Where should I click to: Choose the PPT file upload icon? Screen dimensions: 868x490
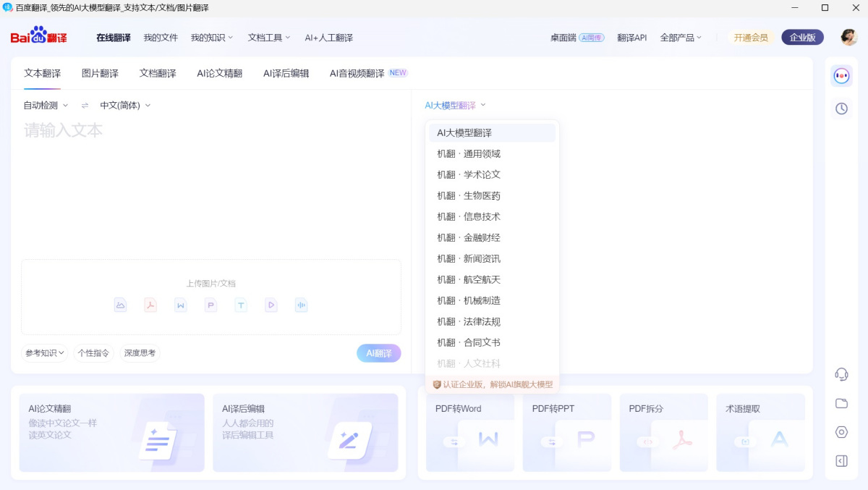coord(210,305)
